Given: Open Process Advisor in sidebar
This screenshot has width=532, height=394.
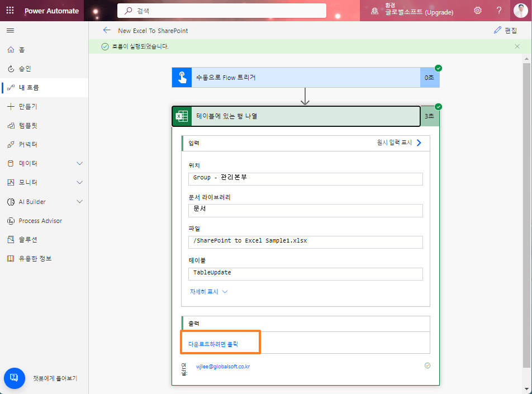Looking at the screenshot, I should coord(44,221).
